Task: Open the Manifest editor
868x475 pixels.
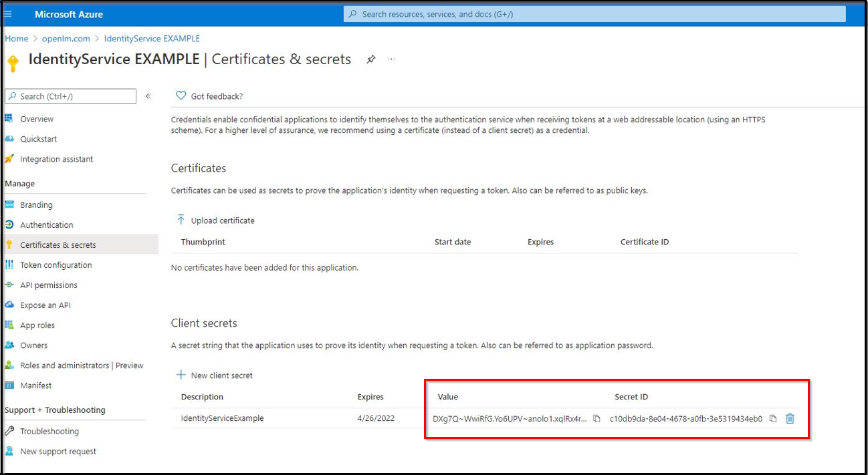Action: pyautogui.click(x=35, y=385)
